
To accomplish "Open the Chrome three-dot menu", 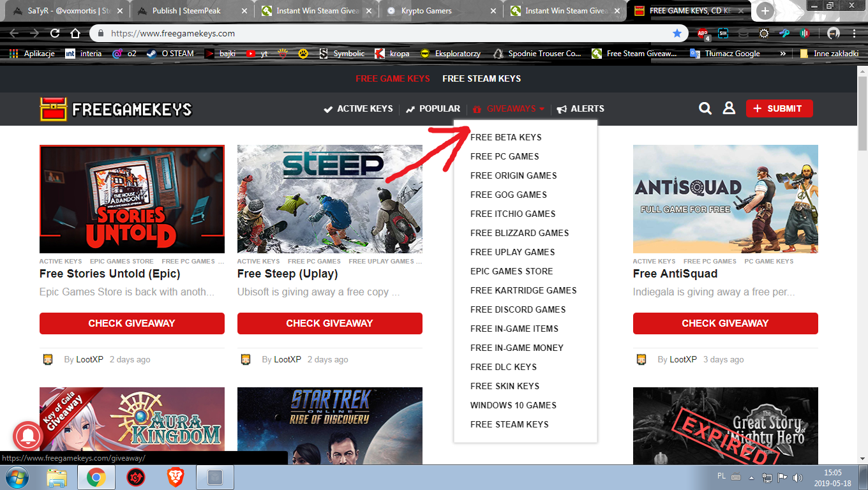I will pyautogui.click(x=853, y=33).
